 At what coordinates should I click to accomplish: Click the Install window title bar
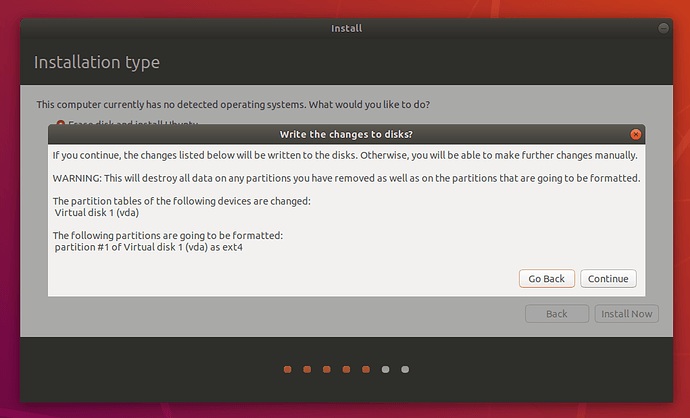coord(345,28)
